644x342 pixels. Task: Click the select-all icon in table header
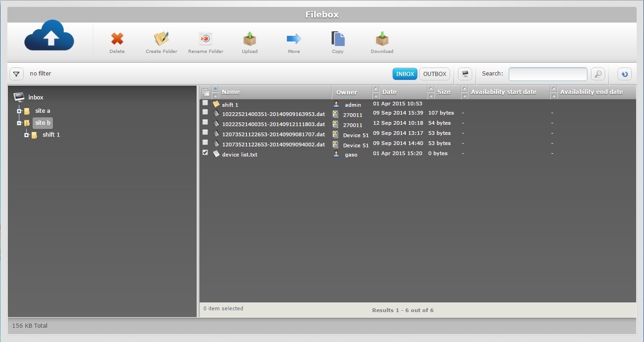coord(206,92)
